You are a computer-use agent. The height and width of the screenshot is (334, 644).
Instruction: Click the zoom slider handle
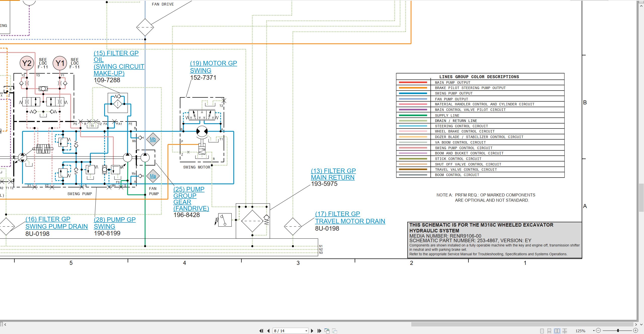[618, 330]
